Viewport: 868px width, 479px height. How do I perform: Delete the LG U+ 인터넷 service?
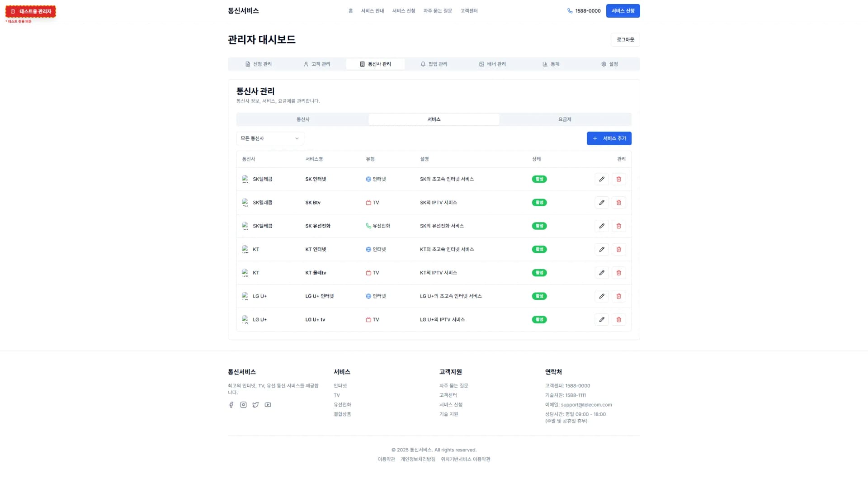[x=618, y=296]
